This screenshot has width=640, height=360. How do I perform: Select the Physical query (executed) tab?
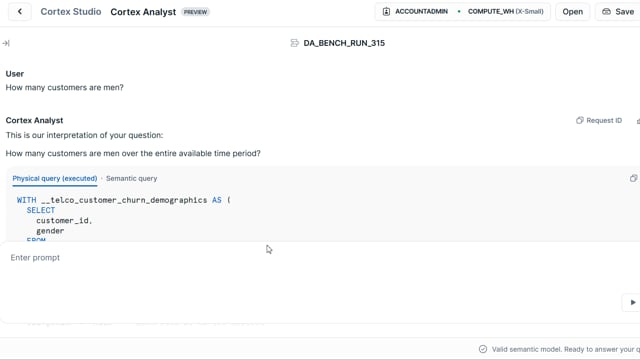click(x=55, y=178)
